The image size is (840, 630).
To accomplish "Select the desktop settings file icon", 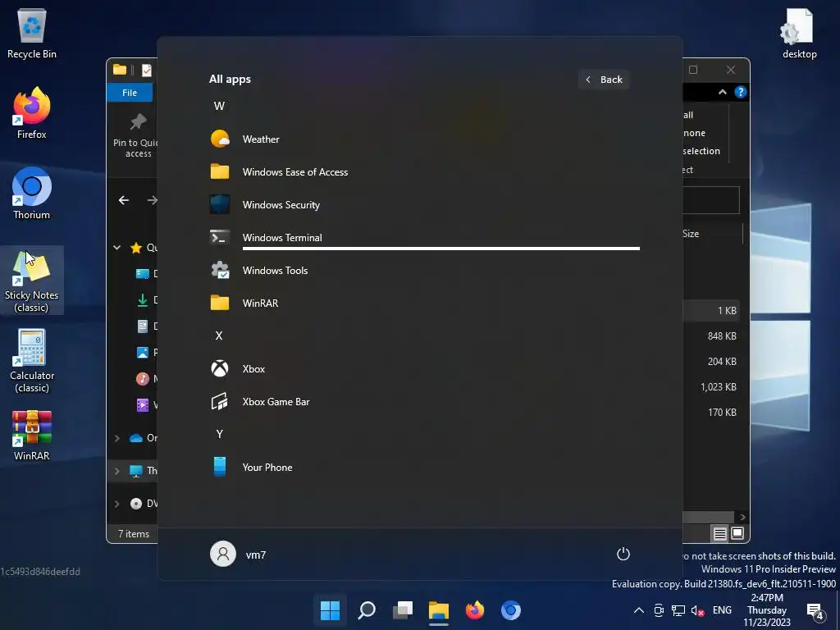I will (799, 33).
